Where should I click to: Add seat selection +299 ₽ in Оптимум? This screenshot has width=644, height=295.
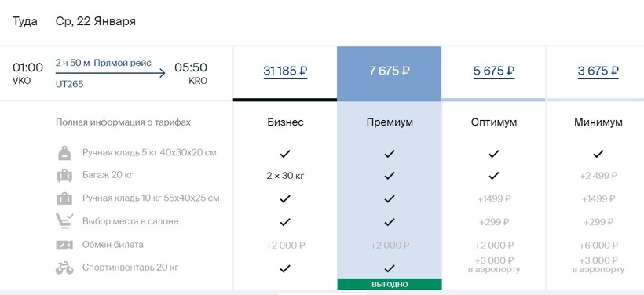(x=494, y=222)
